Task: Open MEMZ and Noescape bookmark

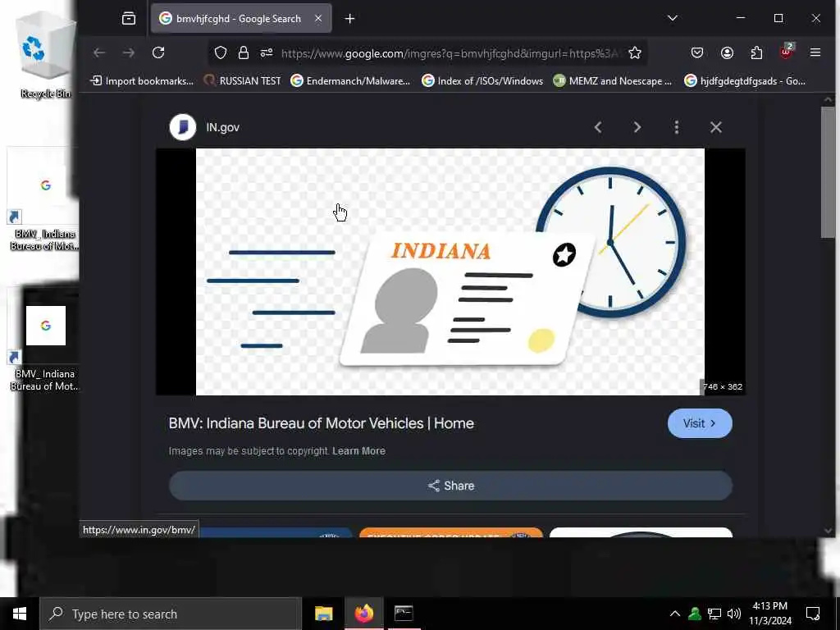Action: point(612,81)
